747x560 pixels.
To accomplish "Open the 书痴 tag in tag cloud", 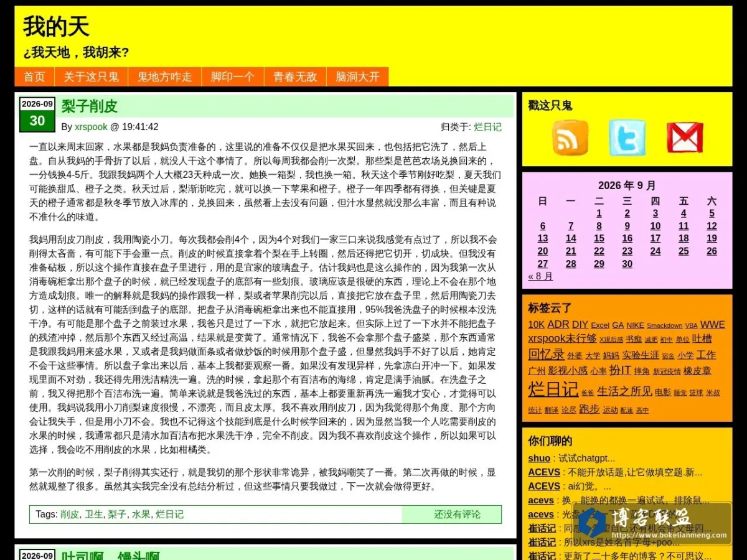I will pos(634,340).
